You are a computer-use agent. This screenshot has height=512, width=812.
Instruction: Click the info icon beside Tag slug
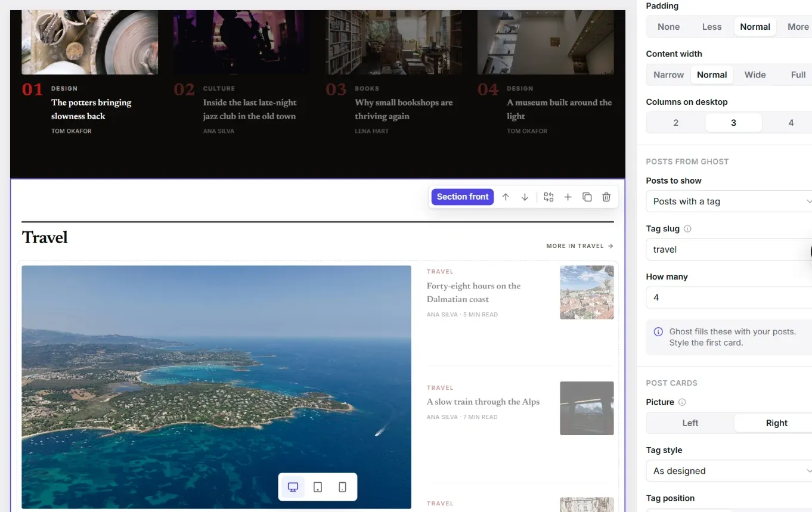pyautogui.click(x=687, y=229)
